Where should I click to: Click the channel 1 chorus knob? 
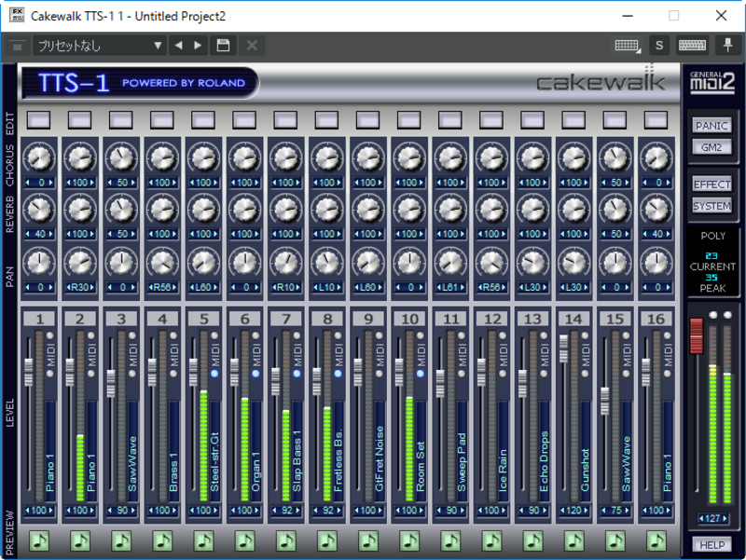point(39,158)
